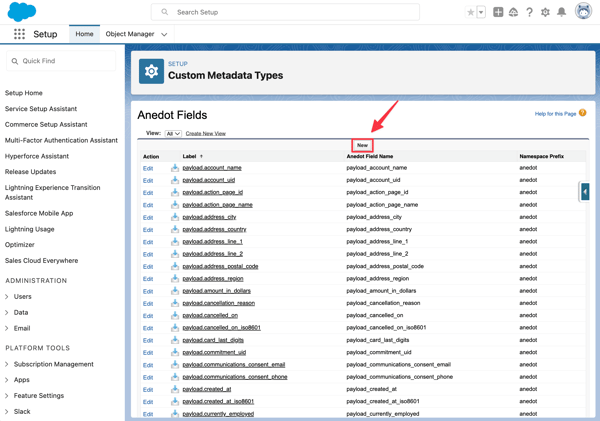Expand the Feature Settings section
Screen dimensions: 600x421
coord(7,395)
